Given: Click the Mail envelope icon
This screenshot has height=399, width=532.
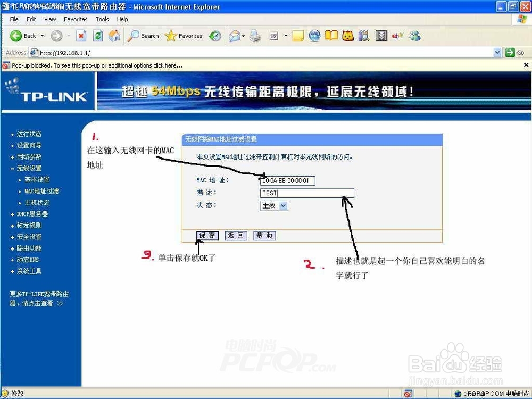Looking at the screenshot, I should click(x=235, y=36).
